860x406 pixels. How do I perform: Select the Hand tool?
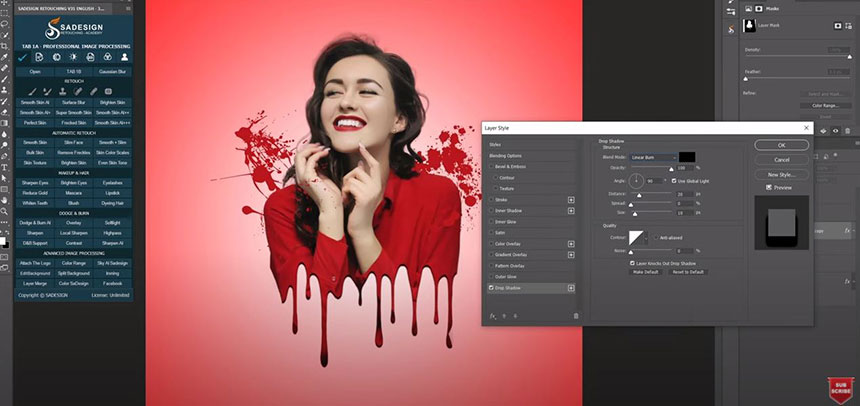coord(4,200)
